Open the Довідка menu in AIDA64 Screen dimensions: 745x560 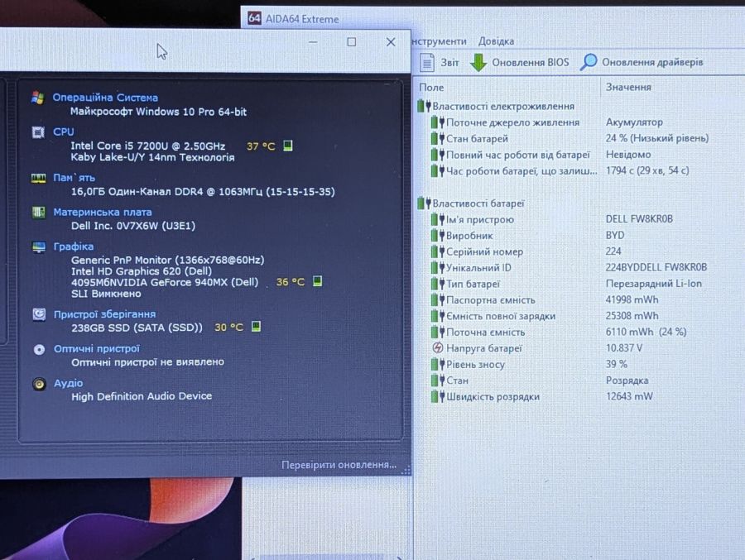point(496,41)
